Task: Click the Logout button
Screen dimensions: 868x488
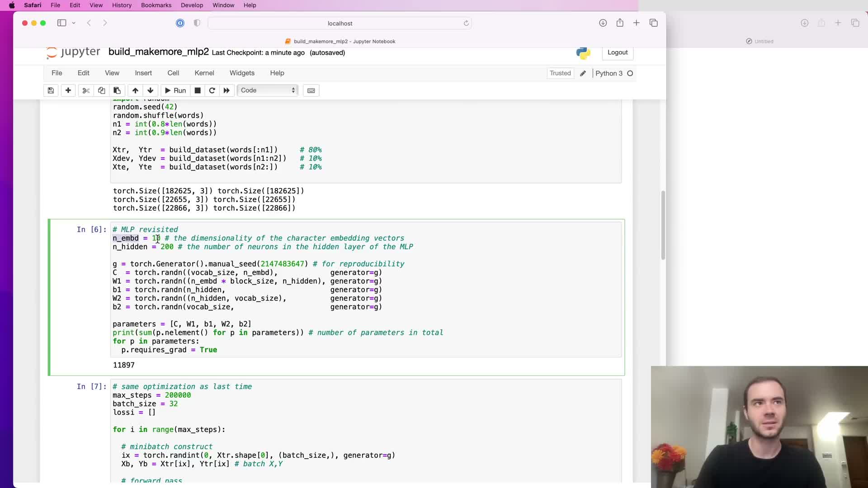Action: (617, 52)
